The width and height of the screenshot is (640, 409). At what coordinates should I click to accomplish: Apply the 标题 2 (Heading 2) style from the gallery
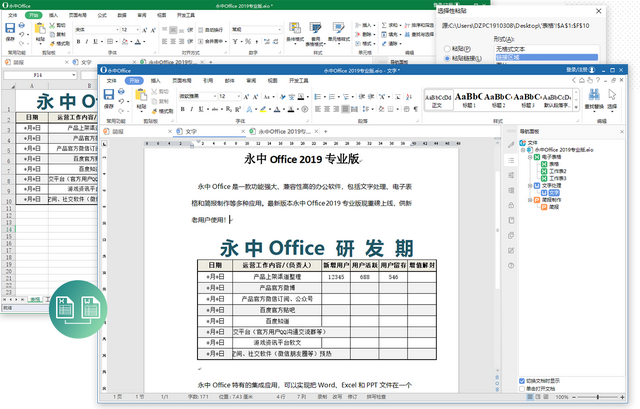pos(498,100)
